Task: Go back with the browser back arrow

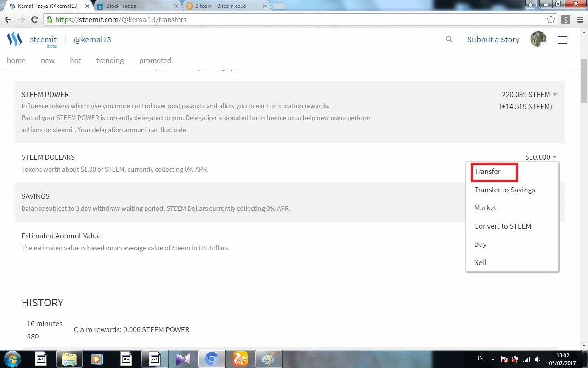Action: point(8,20)
